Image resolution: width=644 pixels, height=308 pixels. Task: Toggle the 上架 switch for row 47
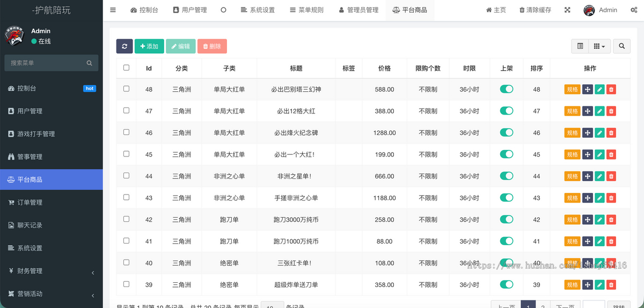point(507,111)
